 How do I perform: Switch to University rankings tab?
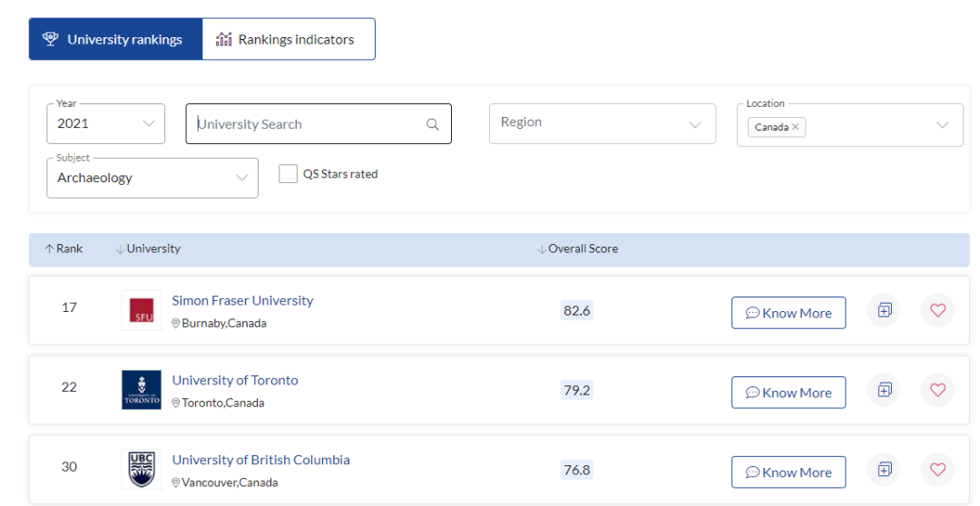115,39
